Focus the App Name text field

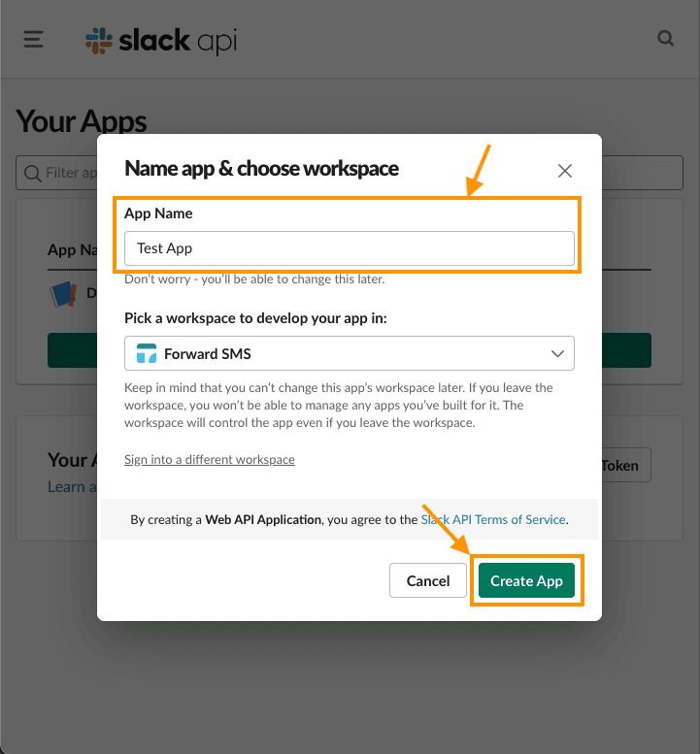click(x=350, y=248)
